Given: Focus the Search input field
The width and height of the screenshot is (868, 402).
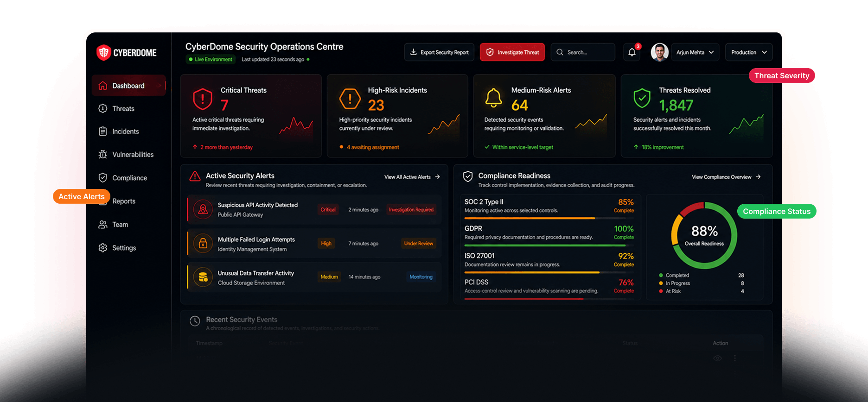Looking at the screenshot, I should coord(583,52).
